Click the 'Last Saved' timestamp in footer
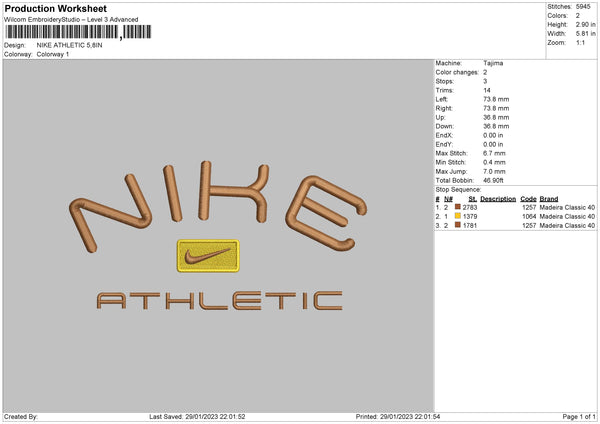Screen dimensions: 600x424 tap(197, 416)
